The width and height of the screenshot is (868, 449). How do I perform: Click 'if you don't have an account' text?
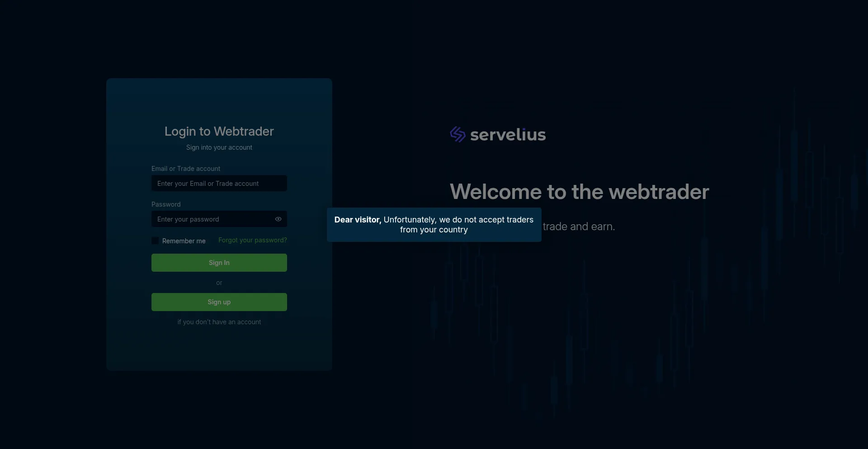point(219,322)
